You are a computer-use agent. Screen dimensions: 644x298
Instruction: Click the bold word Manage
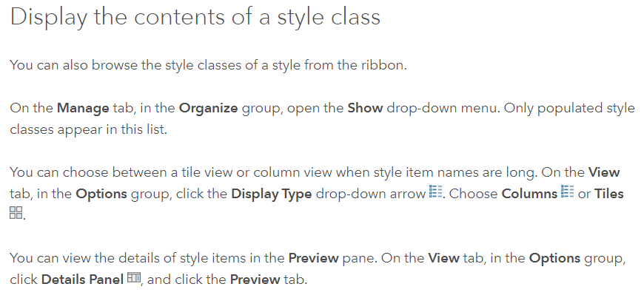click(x=83, y=109)
